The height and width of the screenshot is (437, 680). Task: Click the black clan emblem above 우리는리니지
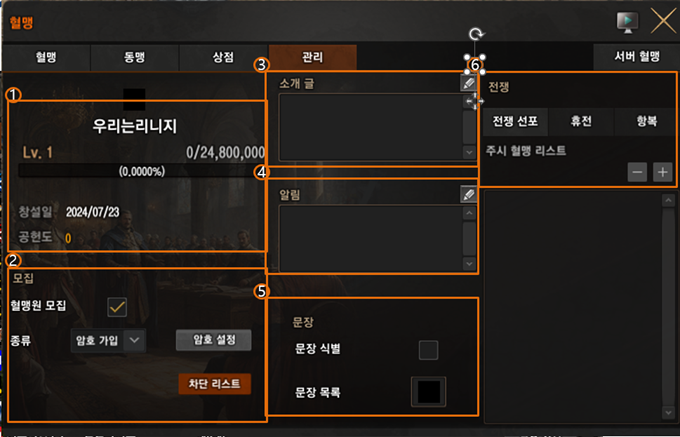point(134,99)
